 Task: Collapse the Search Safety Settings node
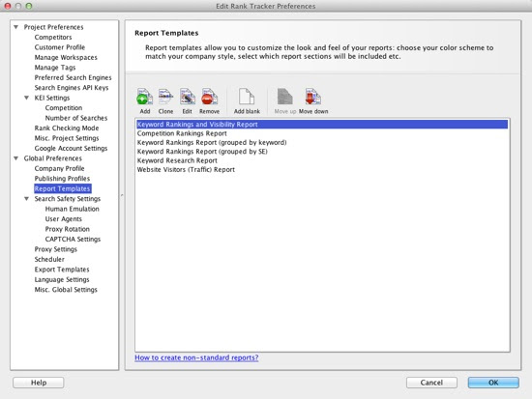click(26, 199)
